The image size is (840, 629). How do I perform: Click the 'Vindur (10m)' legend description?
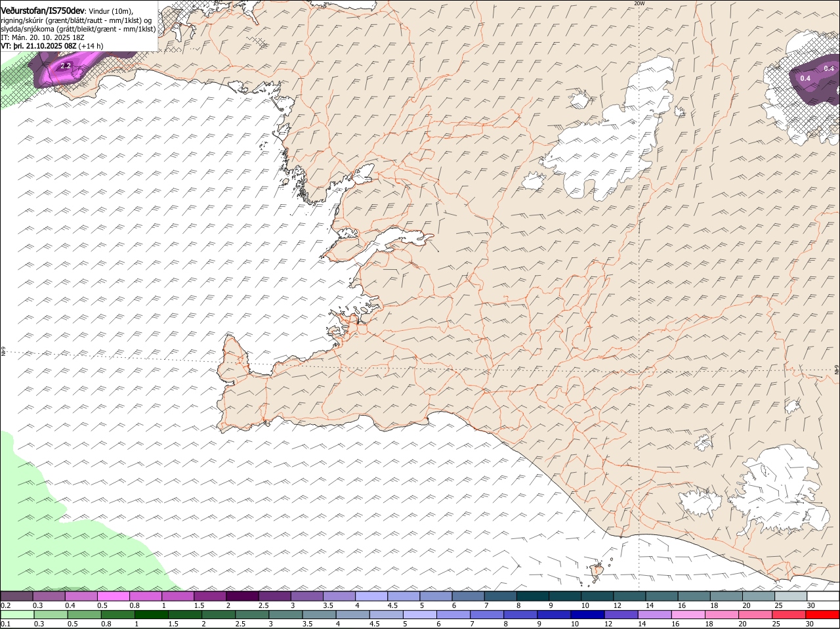111,12
